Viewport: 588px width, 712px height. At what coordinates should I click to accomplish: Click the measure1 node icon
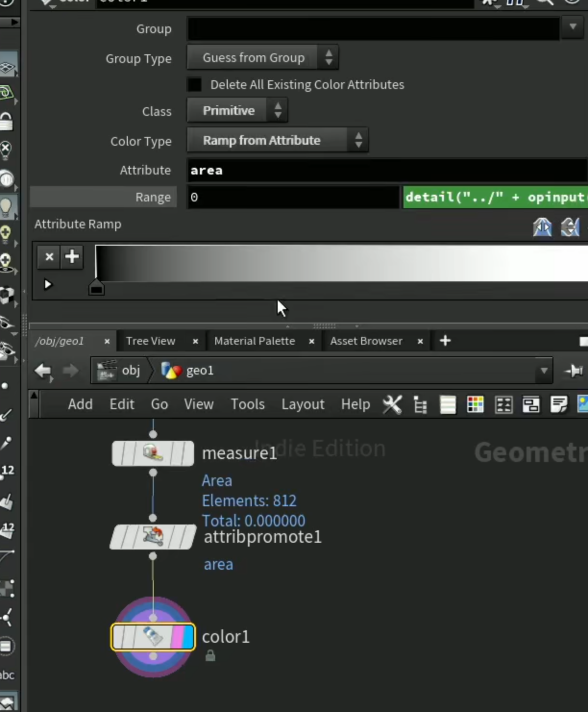153,453
